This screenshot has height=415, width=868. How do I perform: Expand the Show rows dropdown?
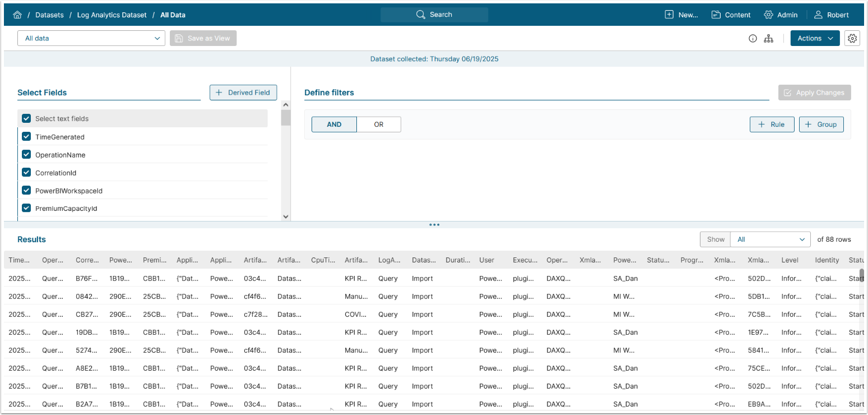point(771,239)
